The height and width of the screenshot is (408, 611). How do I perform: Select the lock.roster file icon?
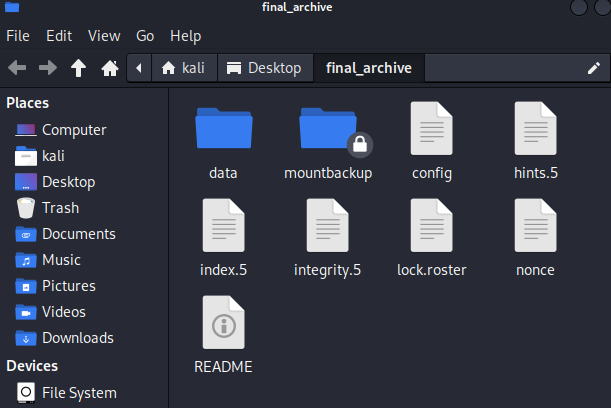(431, 225)
